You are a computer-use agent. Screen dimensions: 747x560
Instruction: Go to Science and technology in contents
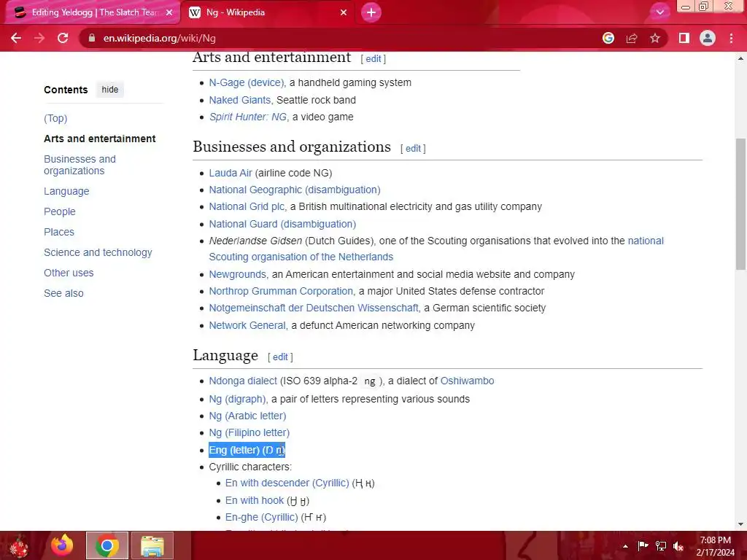98,252
